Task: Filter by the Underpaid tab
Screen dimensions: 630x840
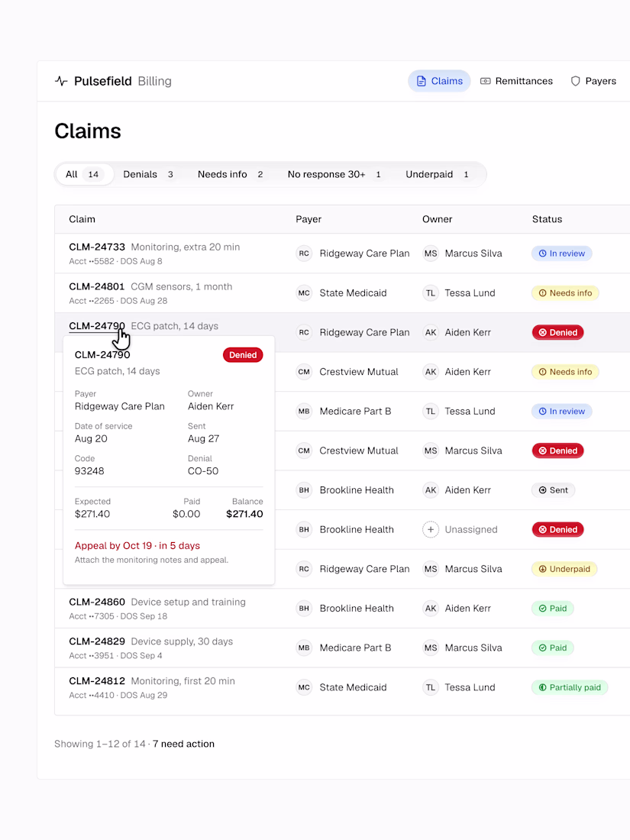Action: pyautogui.click(x=437, y=174)
